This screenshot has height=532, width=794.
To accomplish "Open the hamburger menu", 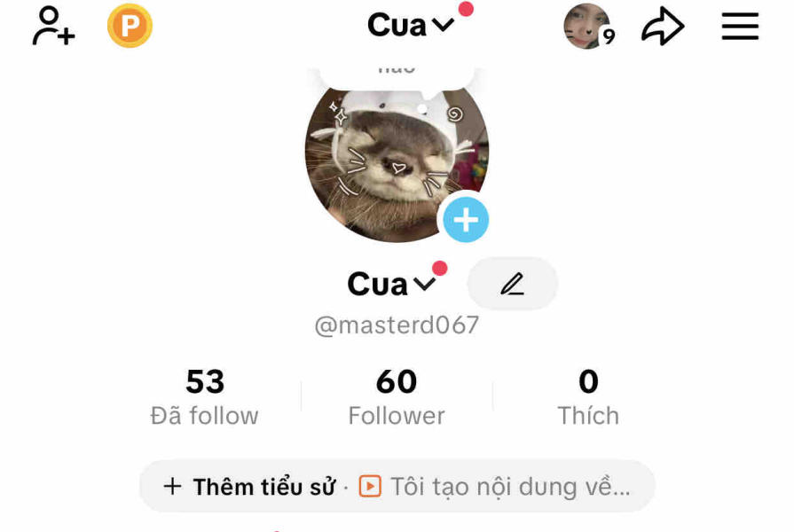I will click(x=740, y=27).
